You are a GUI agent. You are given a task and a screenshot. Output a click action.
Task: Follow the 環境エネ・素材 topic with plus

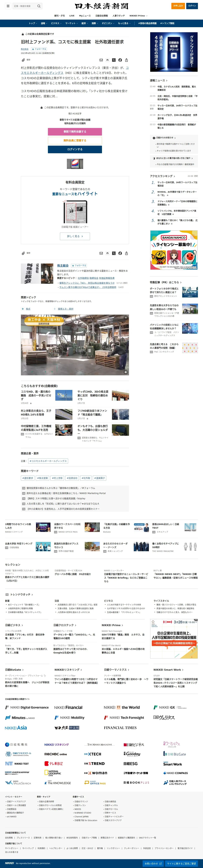click(55, 309)
